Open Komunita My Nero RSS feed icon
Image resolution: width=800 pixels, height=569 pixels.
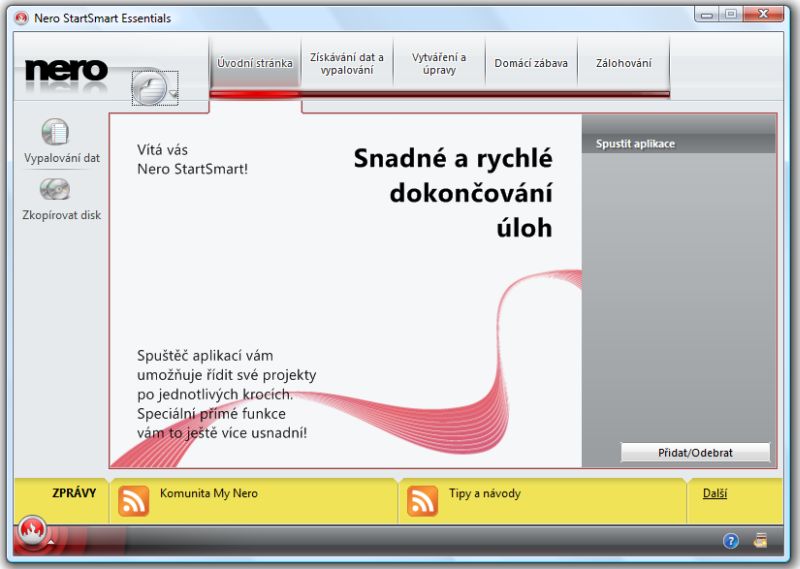coord(134,501)
